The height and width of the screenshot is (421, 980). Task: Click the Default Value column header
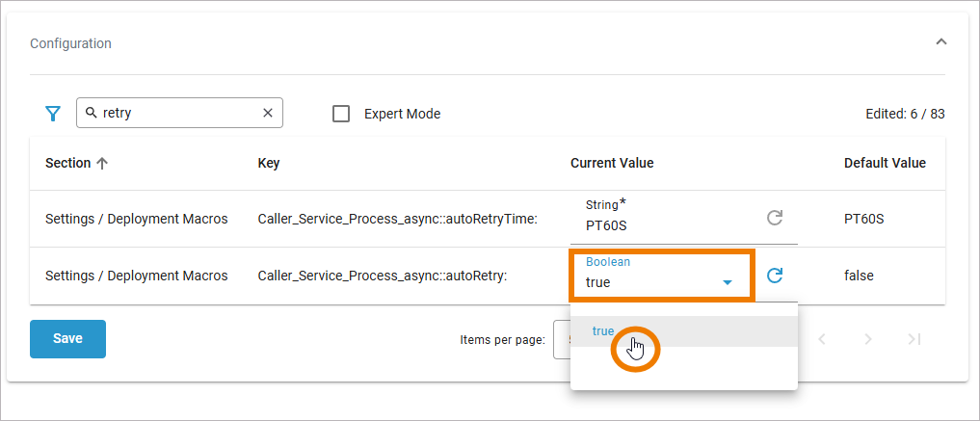pos(885,163)
